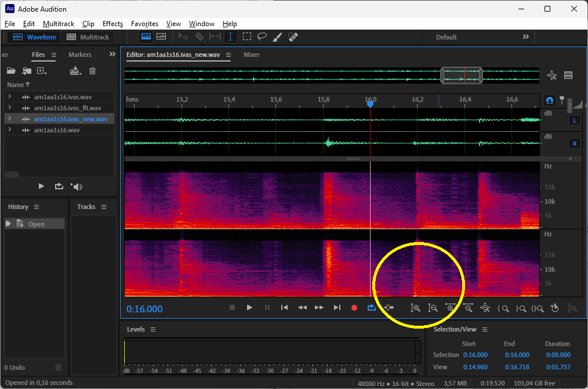Click Play in the transport controls
588x389 pixels.
[x=249, y=308]
